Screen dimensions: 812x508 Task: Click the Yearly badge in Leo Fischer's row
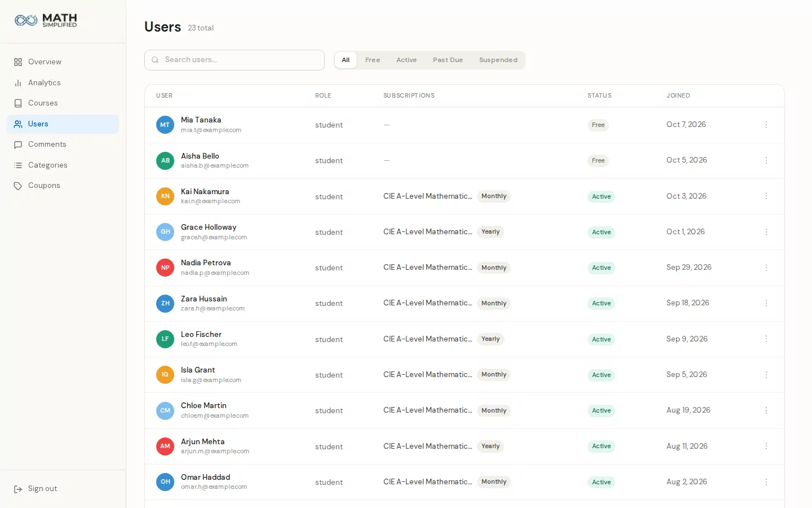tap(491, 339)
